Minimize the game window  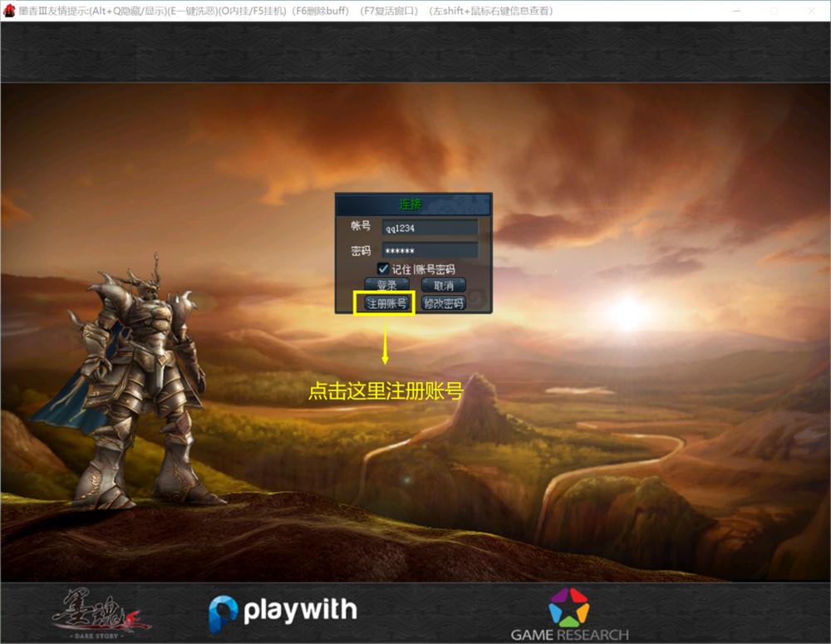736,11
